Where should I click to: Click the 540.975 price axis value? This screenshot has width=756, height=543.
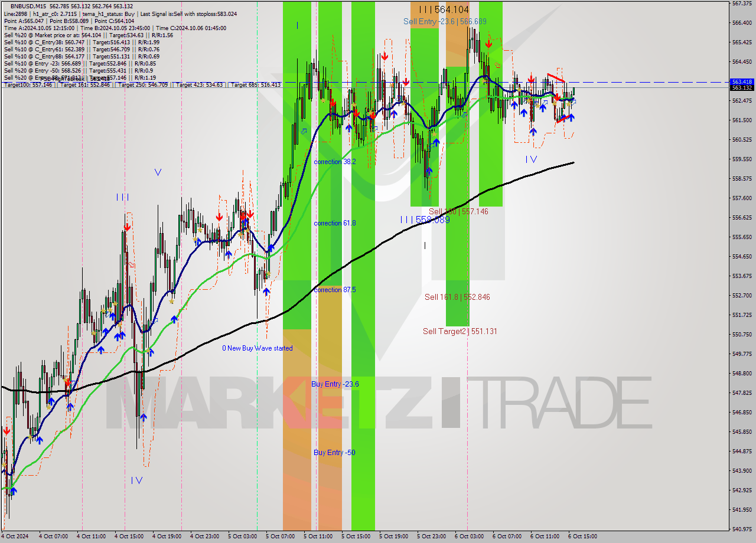[x=742, y=529]
